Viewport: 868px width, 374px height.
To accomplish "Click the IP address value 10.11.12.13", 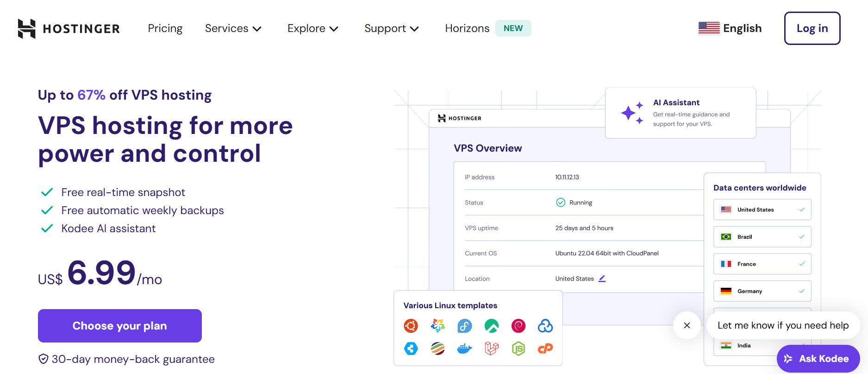I will [x=567, y=177].
